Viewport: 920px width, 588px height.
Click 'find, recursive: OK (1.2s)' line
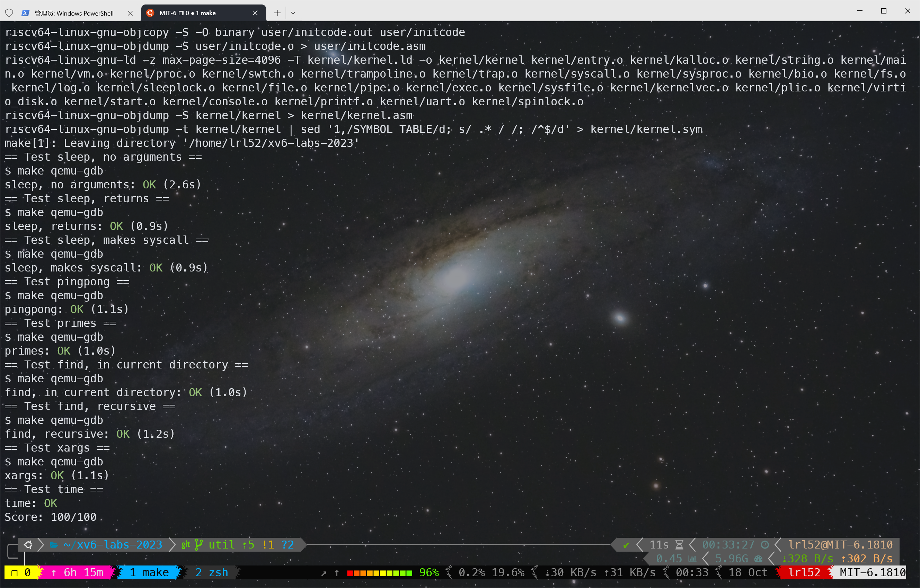point(90,434)
